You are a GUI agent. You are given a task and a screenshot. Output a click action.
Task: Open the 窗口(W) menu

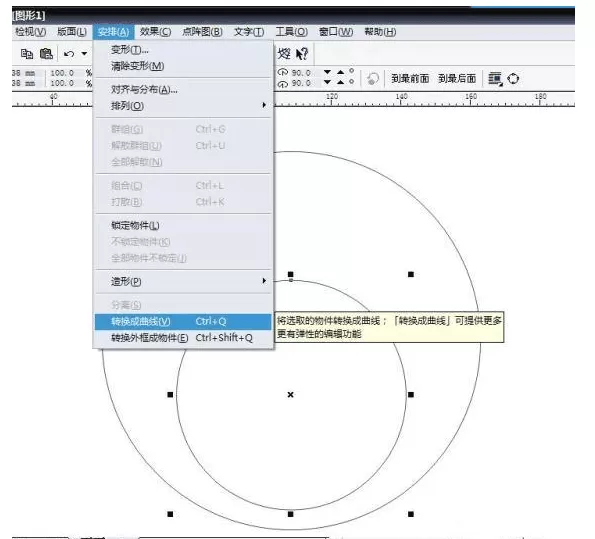coord(336,32)
